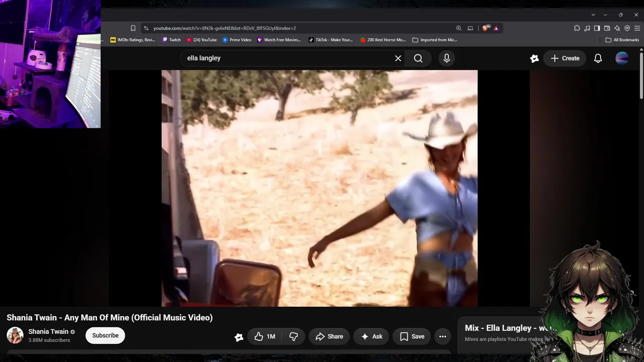Bookmark this page in the address bar
644x362 pixels.
133,28
